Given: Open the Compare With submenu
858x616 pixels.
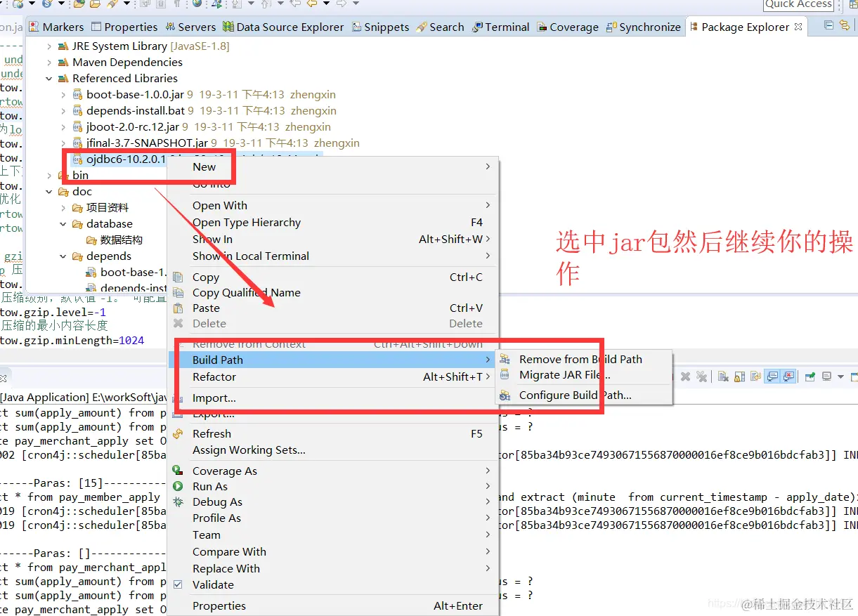Looking at the screenshot, I should click(x=333, y=552).
